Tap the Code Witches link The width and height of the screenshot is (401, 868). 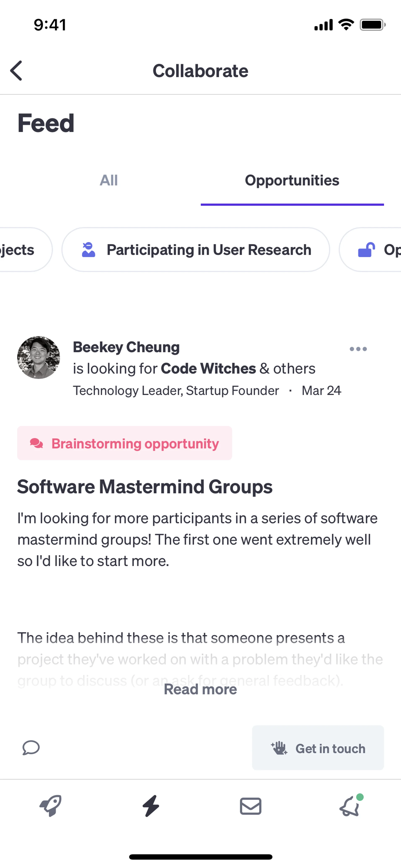(x=208, y=368)
